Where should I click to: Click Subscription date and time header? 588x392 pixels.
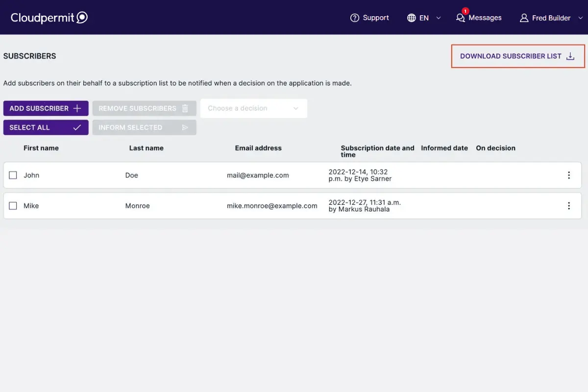(378, 151)
